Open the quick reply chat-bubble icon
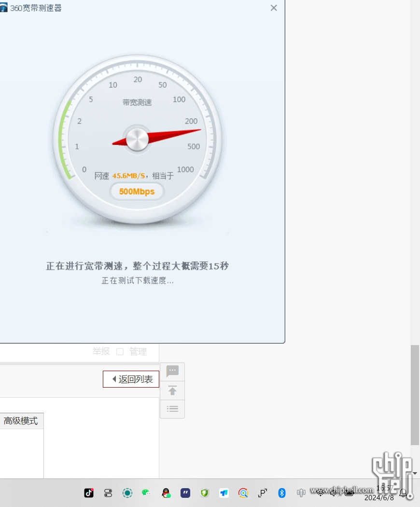420x507 pixels. pos(172,371)
